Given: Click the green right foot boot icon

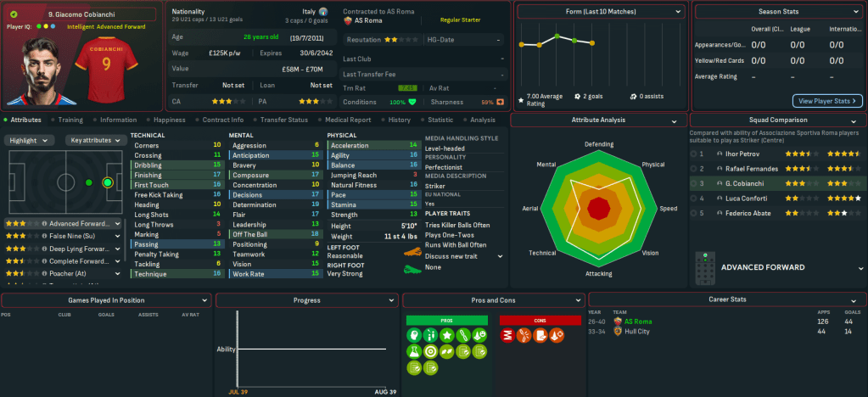Looking at the screenshot, I should click(x=412, y=269).
